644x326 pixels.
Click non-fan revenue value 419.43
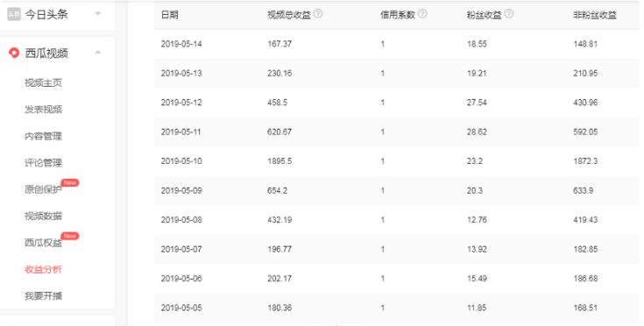[x=585, y=220]
